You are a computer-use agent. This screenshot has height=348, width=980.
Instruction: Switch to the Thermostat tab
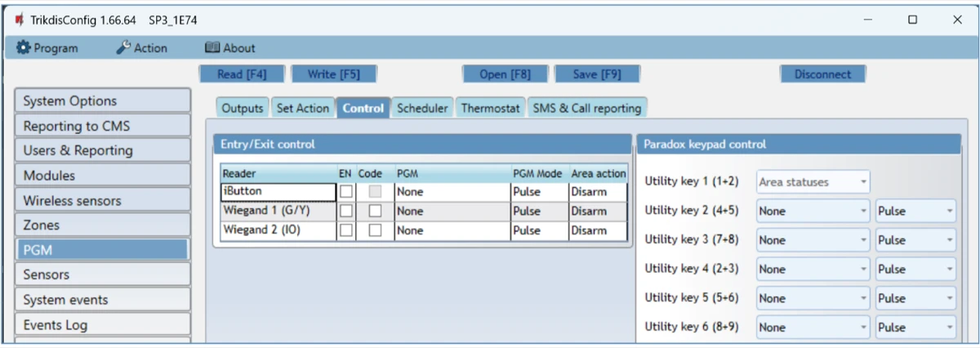pyautogui.click(x=490, y=108)
